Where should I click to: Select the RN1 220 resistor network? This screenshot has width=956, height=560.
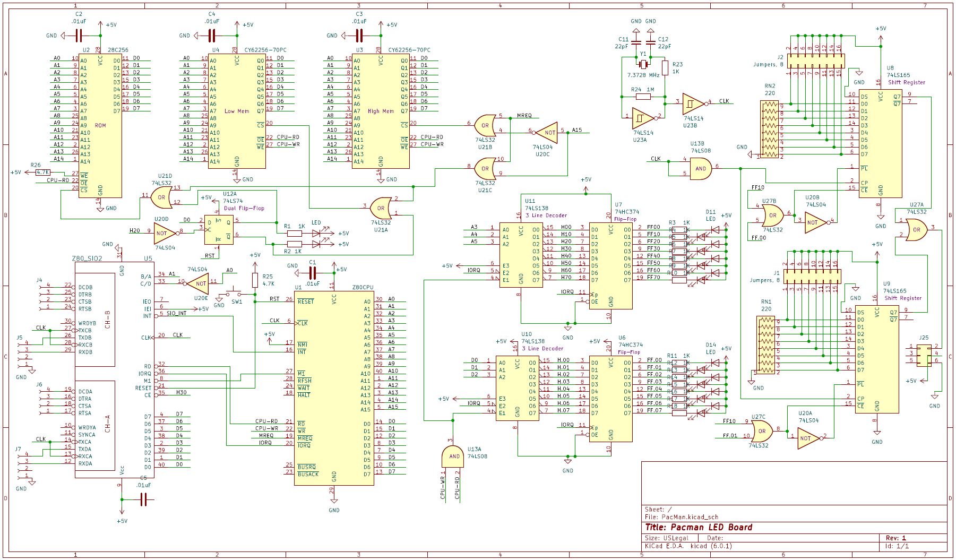766,345
